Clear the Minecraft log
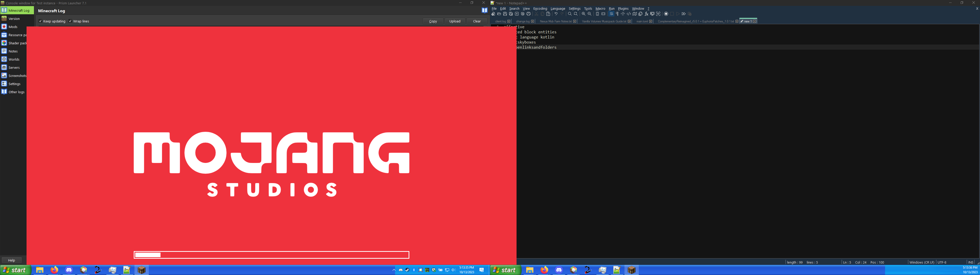Viewport: 980px width, 275px height. [477, 21]
